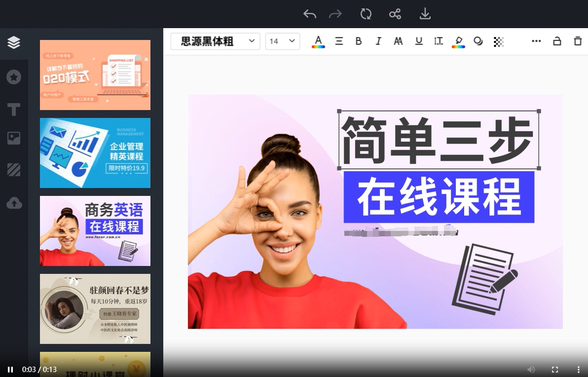Toggle uppercase AA letter case
This screenshot has height=377, width=588.
point(398,41)
